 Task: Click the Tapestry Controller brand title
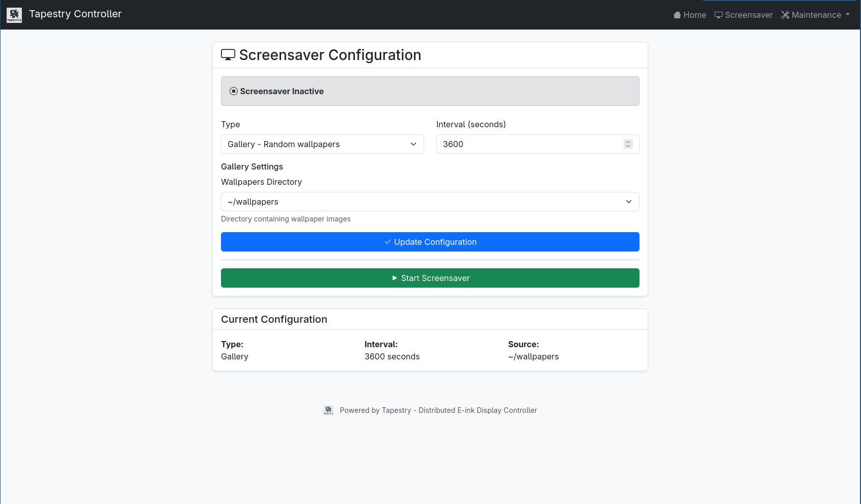[75, 14]
